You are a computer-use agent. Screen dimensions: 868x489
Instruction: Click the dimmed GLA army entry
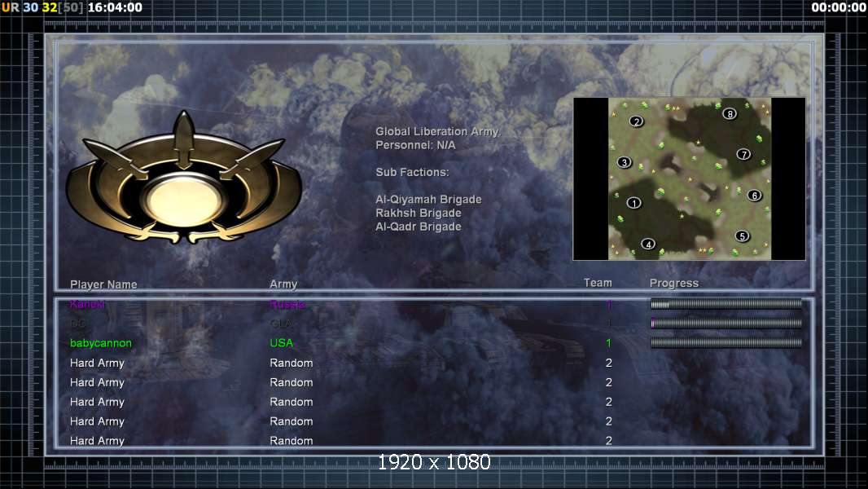pyautogui.click(x=281, y=324)
